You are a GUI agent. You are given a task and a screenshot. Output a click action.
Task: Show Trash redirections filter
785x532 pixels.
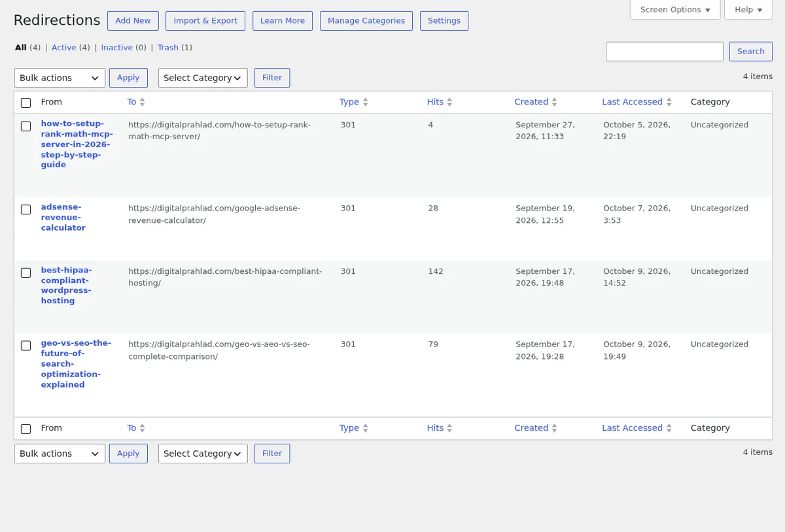168,48
